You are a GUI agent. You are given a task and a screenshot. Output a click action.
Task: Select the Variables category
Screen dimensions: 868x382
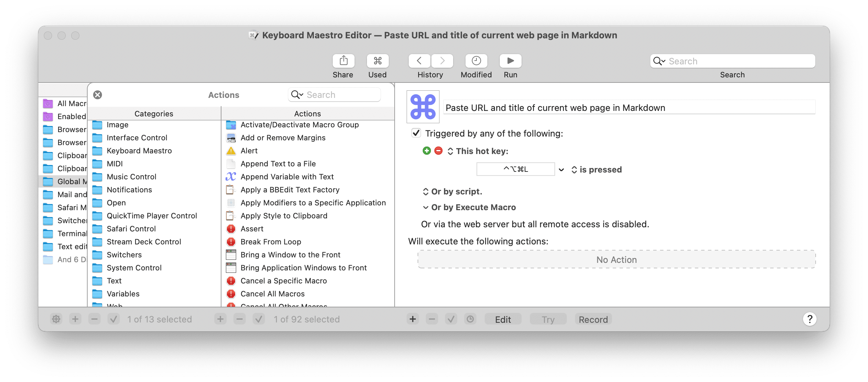click(x=154, y=294)
